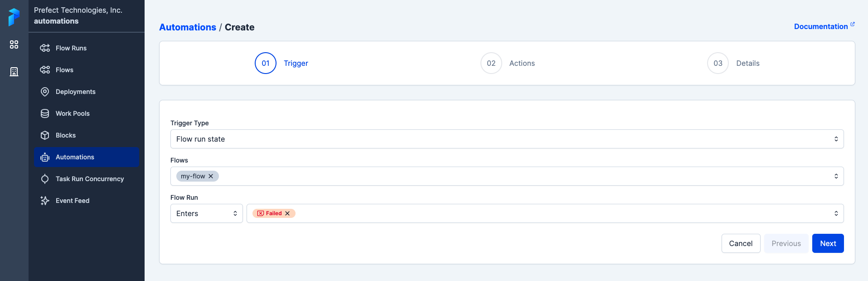Jump to step 02 Actions
This screenshot has height=281, width=868.
point(508,63)
